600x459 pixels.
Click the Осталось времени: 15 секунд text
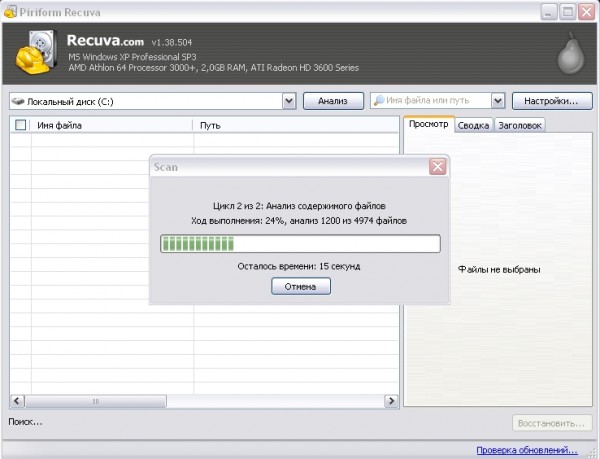click(299, 266)
